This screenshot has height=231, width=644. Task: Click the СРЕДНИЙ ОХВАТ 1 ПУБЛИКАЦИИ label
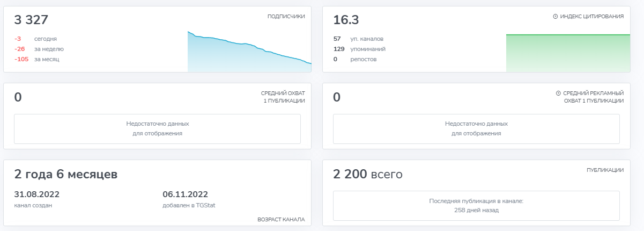pyautogui.click(x=283, y=97)
